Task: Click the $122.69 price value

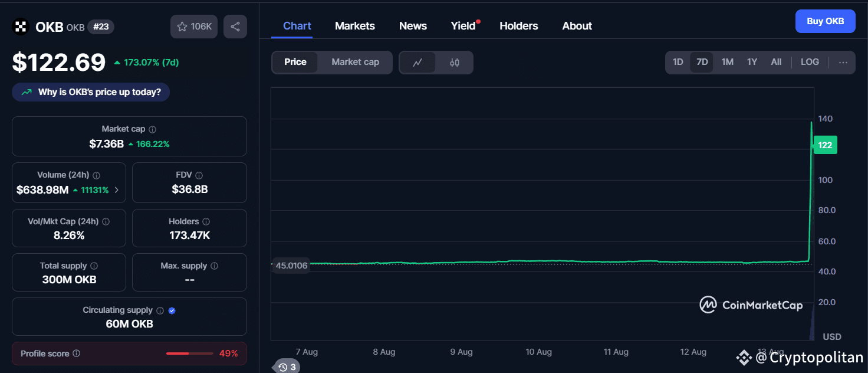Action: tap(59, 63)
